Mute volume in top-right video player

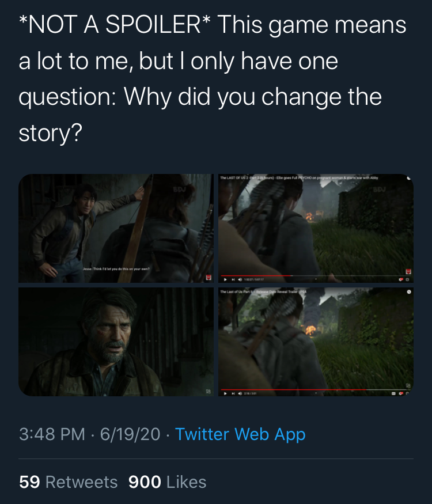(x=240, y=279)
